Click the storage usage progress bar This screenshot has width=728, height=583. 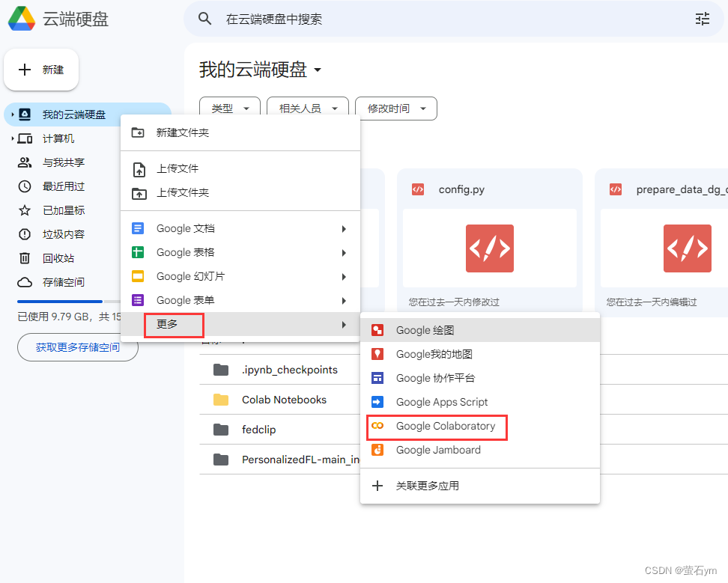pyautogui.click(x=58, y=302)
